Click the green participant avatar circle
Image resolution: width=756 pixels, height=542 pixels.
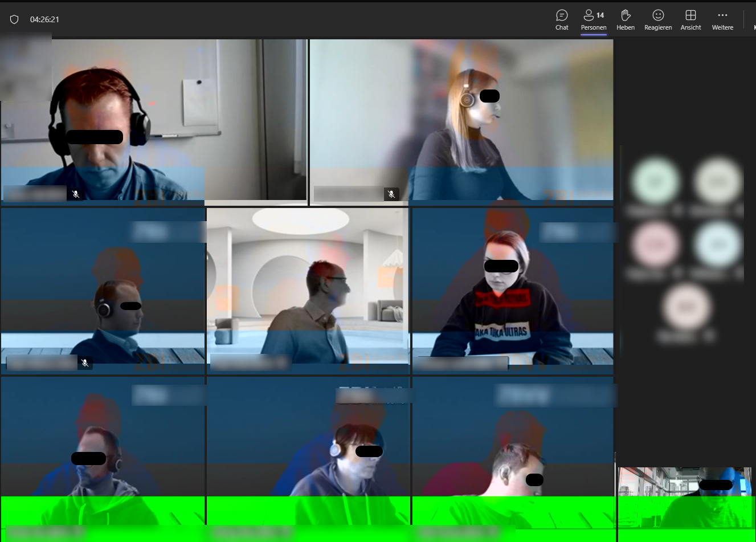(655, 182)
